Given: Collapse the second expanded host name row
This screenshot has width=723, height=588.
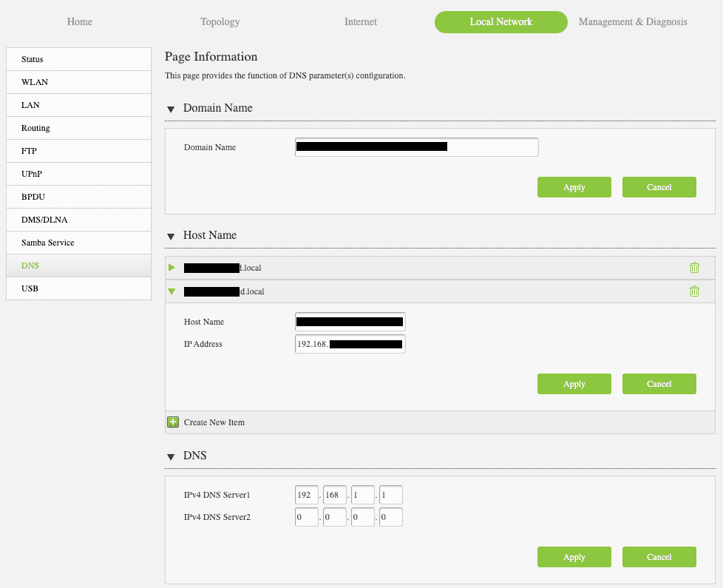Looking at the screenshot, I should pos(172,291).
